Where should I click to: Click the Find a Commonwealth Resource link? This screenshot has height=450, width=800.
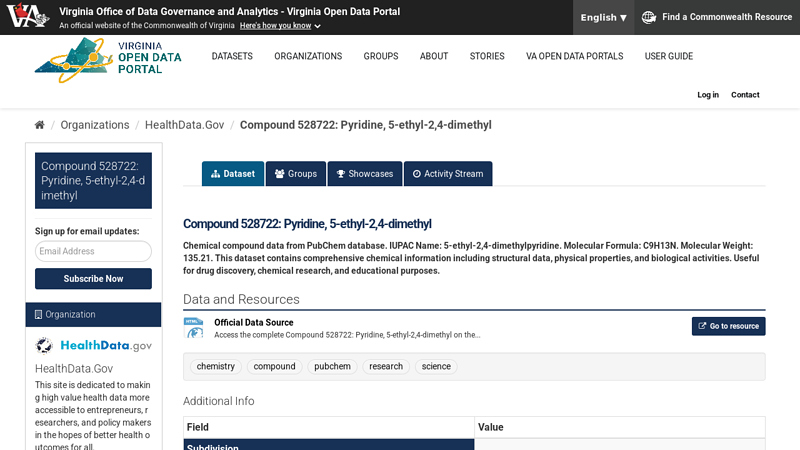pyautogui.click(x=727, y=17)
